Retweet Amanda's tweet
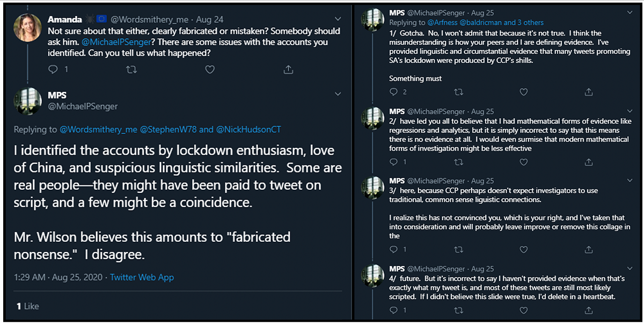The width and height of the screenshot is (644, 323). click(x=130, y=69)
